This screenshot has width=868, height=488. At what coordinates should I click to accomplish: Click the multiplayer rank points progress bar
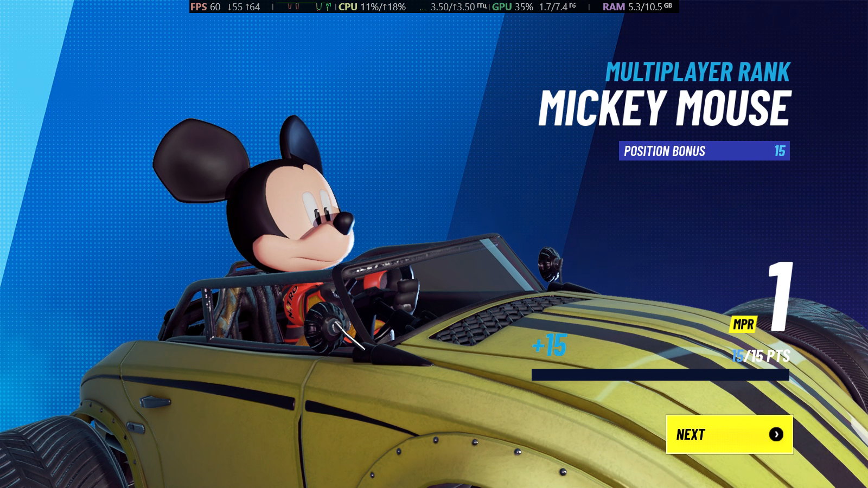(660, 375)
